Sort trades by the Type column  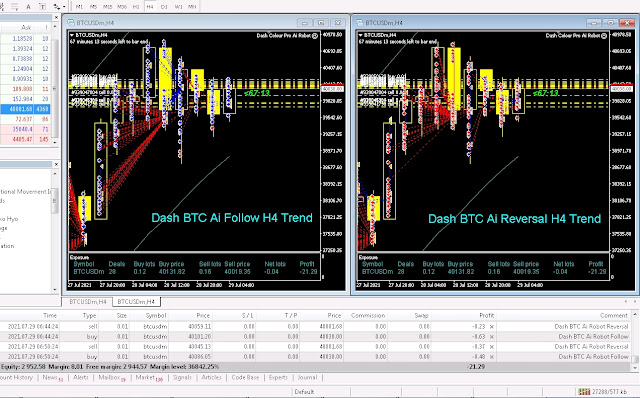click(89, 316)
